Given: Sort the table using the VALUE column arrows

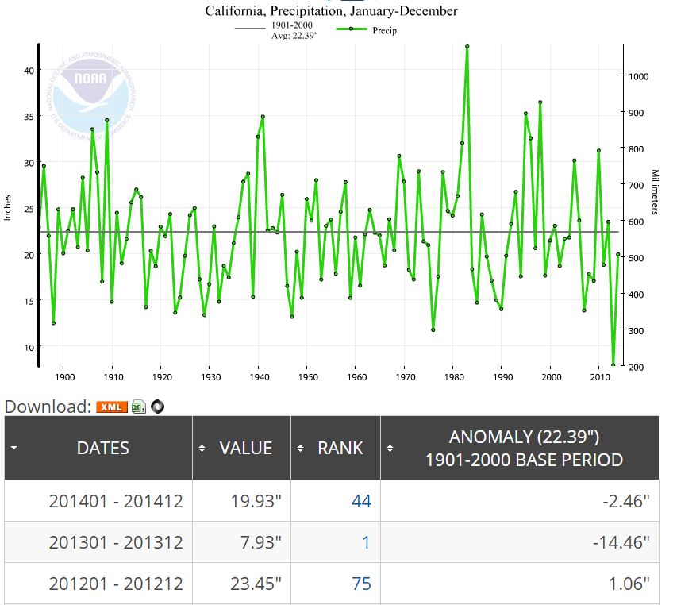Looking at the screenshot, I should [x=203, y=449].
